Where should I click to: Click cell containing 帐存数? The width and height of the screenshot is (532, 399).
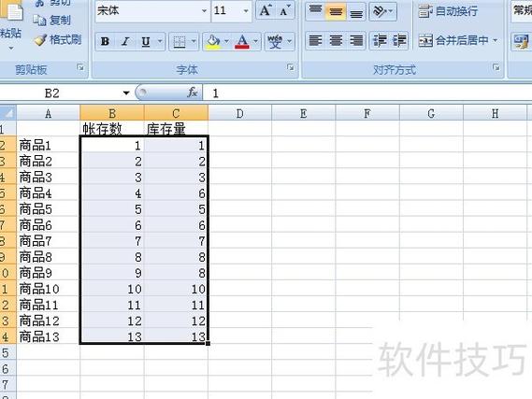coord(112,128)
